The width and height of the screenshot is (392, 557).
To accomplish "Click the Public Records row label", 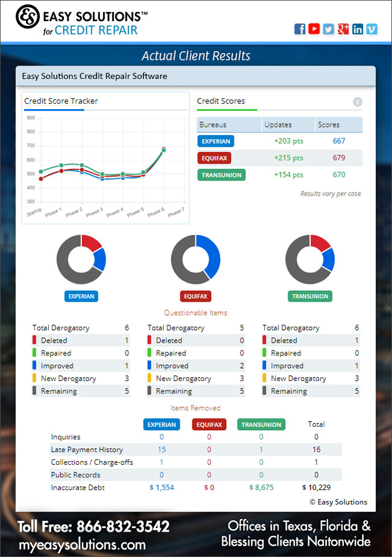I will click(75, 475).
